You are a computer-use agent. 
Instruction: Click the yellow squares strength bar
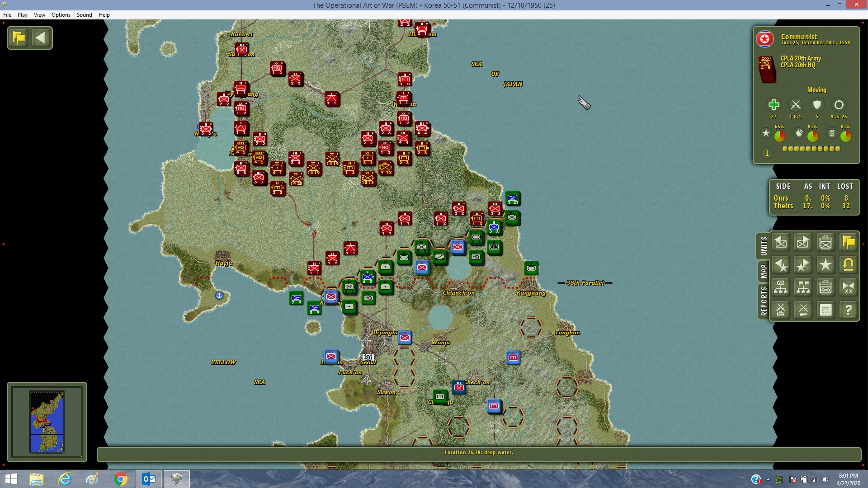pos(811,149)
